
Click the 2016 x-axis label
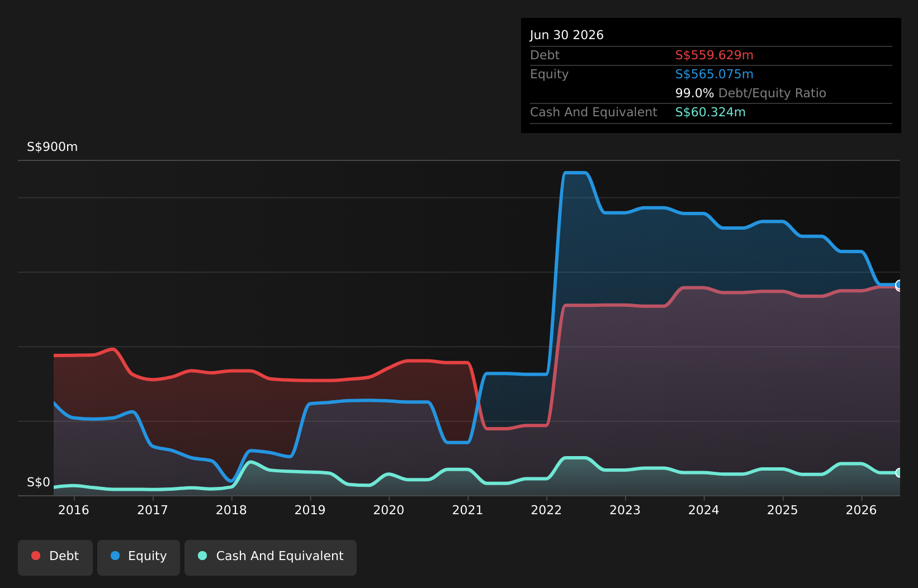pos(74,510)
